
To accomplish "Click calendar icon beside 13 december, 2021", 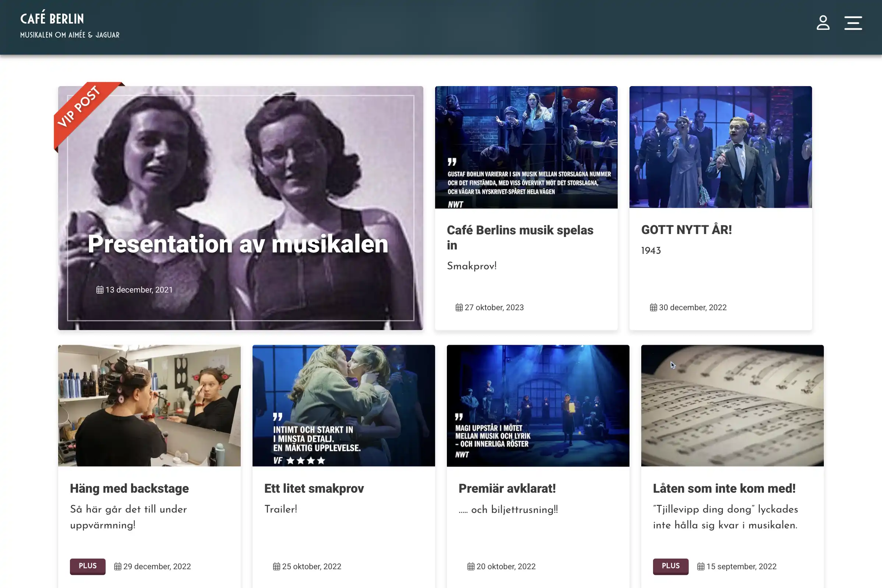I will [99, 290].
